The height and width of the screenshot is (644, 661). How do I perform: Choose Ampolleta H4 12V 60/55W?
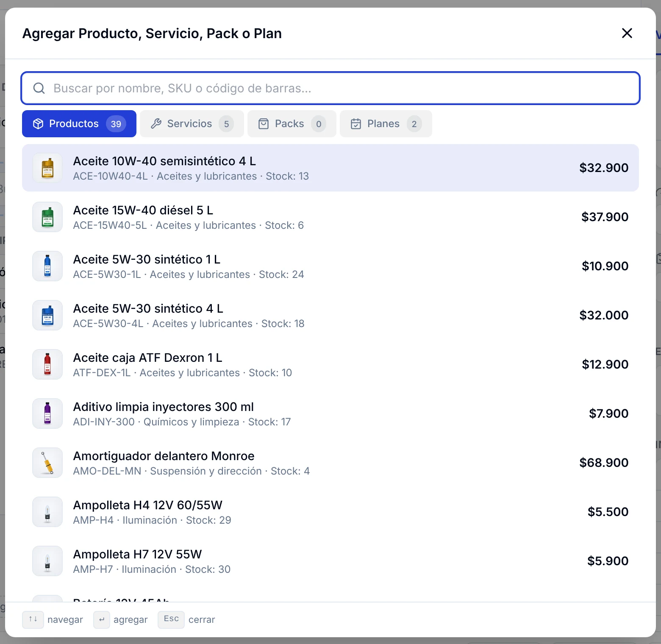click(x=330, y=512)
